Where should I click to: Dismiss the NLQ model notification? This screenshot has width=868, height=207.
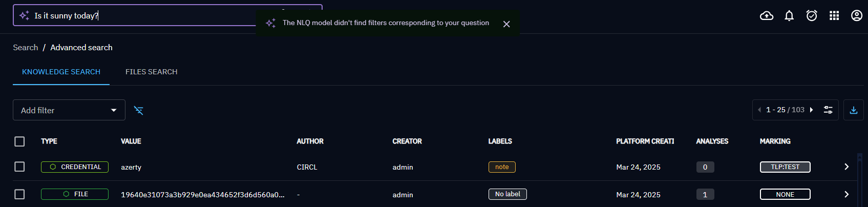[x=506, y=24]
